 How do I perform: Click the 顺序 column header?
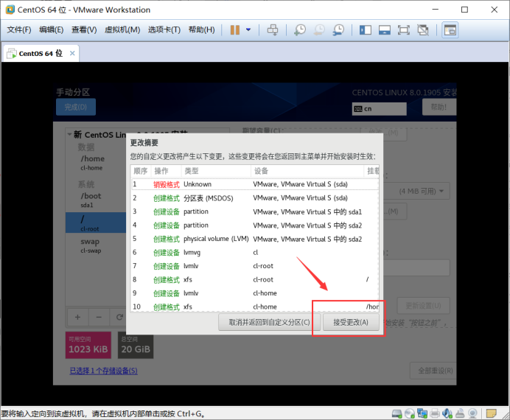pyautogui.click(x=141, y=171)
